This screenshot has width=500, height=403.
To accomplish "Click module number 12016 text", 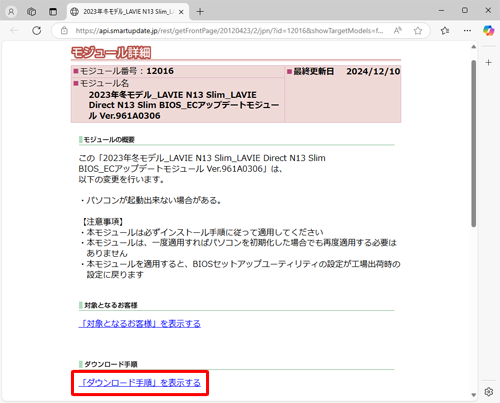I will [160, 71].
